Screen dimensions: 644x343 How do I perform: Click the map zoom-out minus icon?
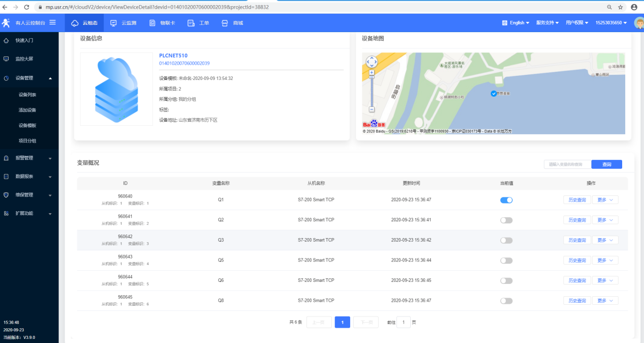pyautogui.click(x=372, y=109)
